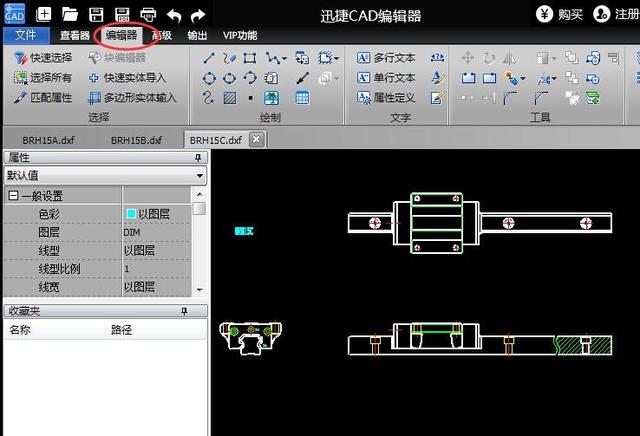This screenshot has height=436, width=640.
Task: Click the Redo arrow icon
Action: (198, 16)
